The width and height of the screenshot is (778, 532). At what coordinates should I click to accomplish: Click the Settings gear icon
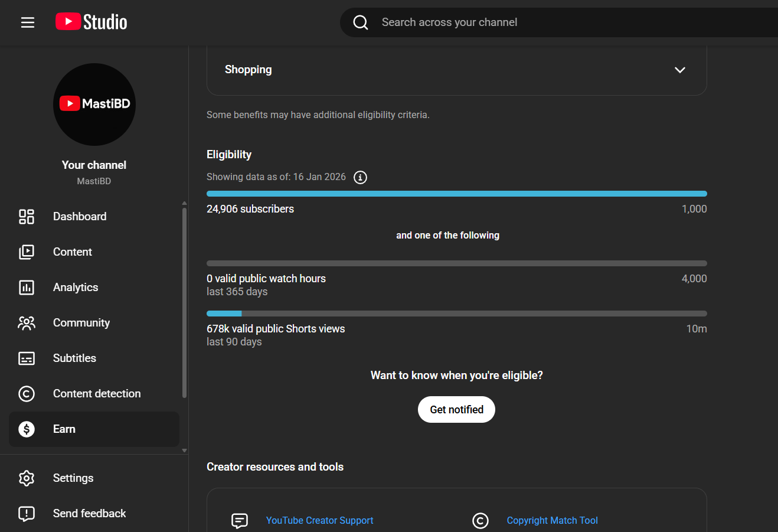(27, 478)
